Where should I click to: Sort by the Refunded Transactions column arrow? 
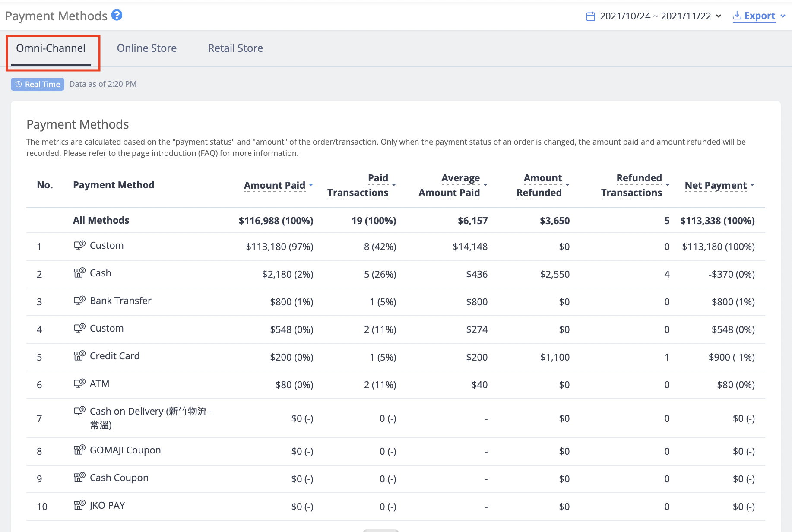click(668, 185)
